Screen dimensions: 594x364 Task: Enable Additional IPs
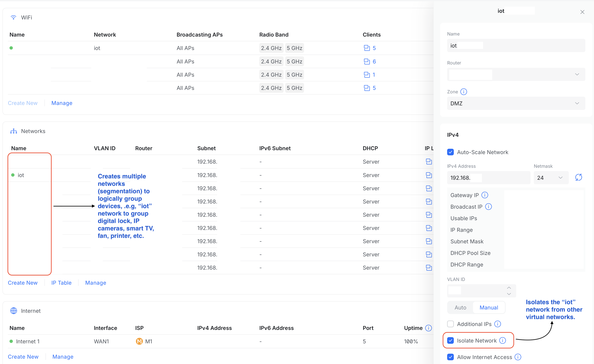(450, 324)
